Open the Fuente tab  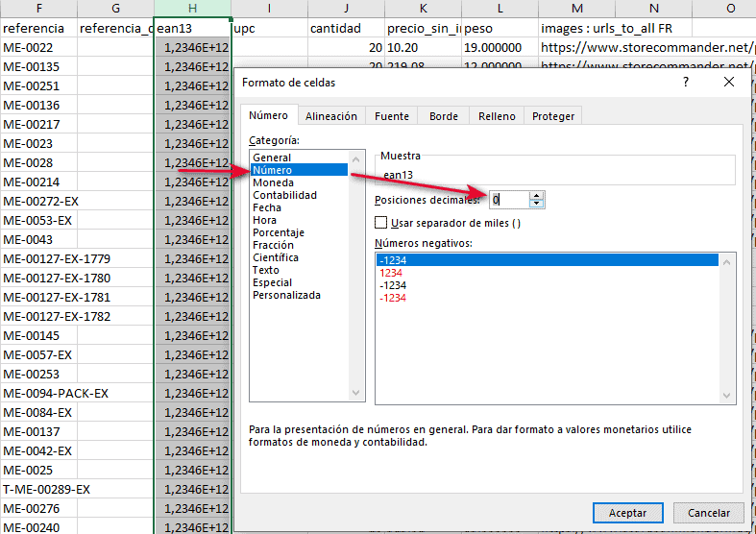[391, 116]
